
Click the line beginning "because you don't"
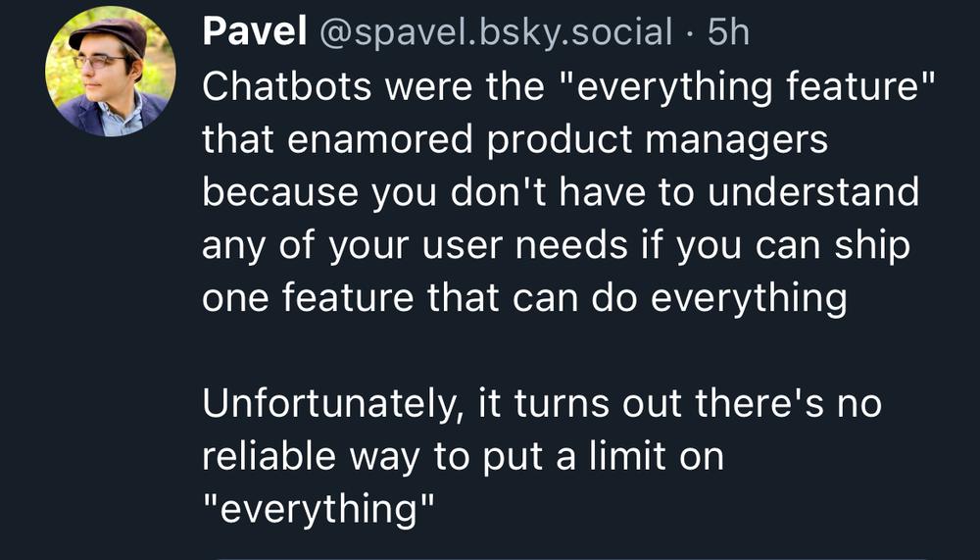pos(561,193)
